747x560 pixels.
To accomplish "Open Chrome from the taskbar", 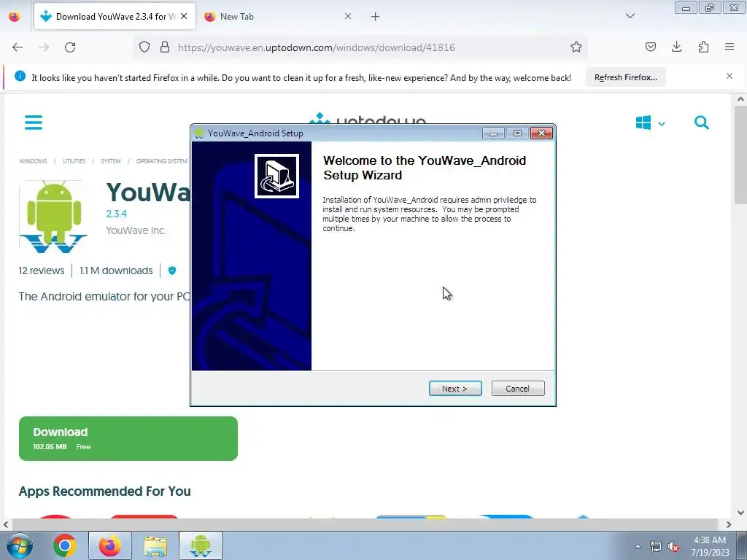I will click(x=64, y=545).
